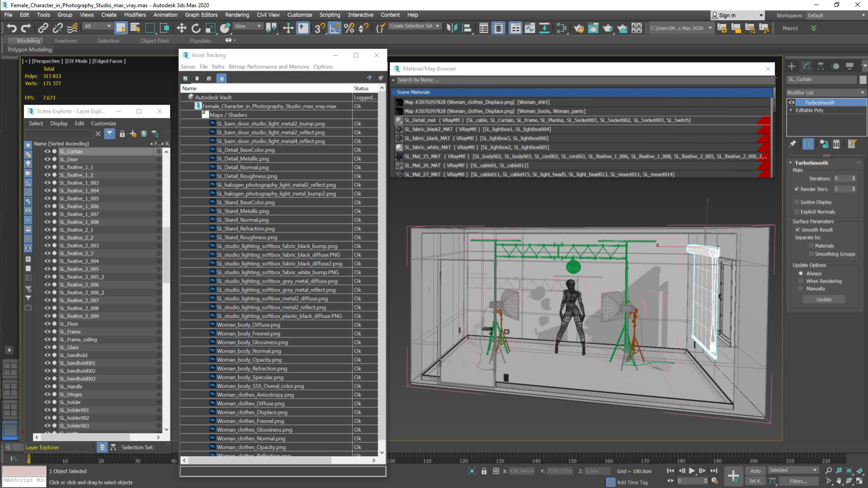Collapse Scene Materials group
This screenshot has height=488, width=868.
(394, 92)
